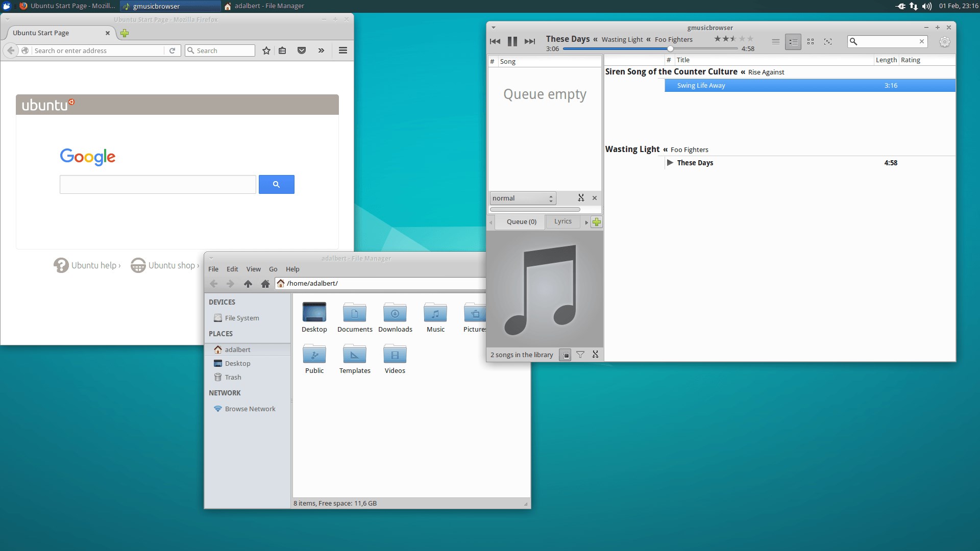Viewport: 980px width, 551px height.
Task: Add a new tab with green plus
Action: (x=597, y=222)
